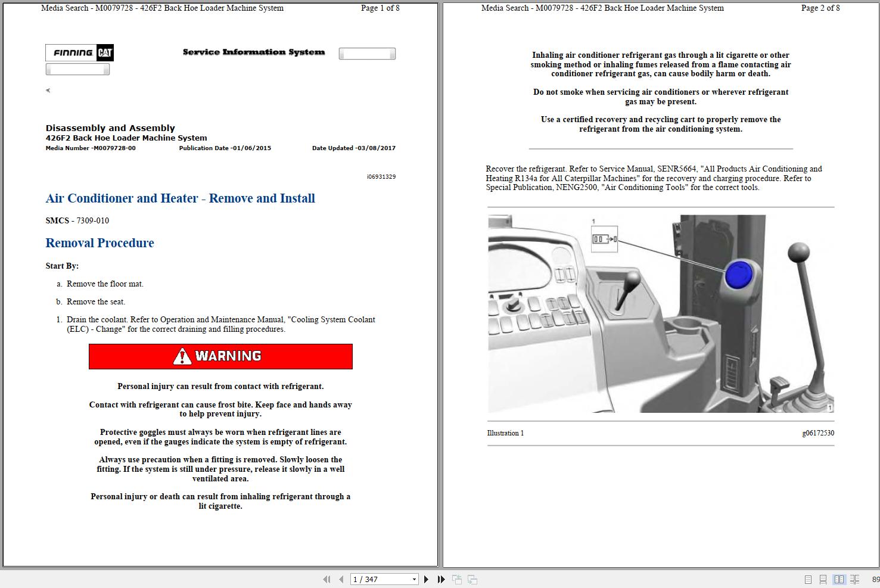Open the Removal Procedure heading link
This screenshot has height=588, width=880.
click(x=99, y=242)
